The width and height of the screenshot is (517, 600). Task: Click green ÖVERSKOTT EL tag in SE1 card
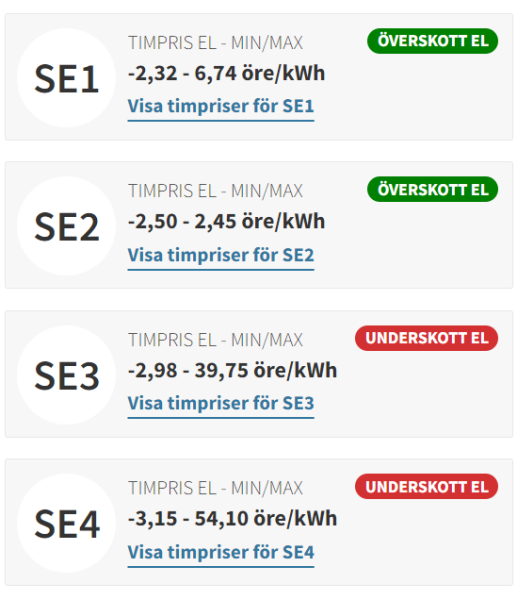tap(432, 41)
